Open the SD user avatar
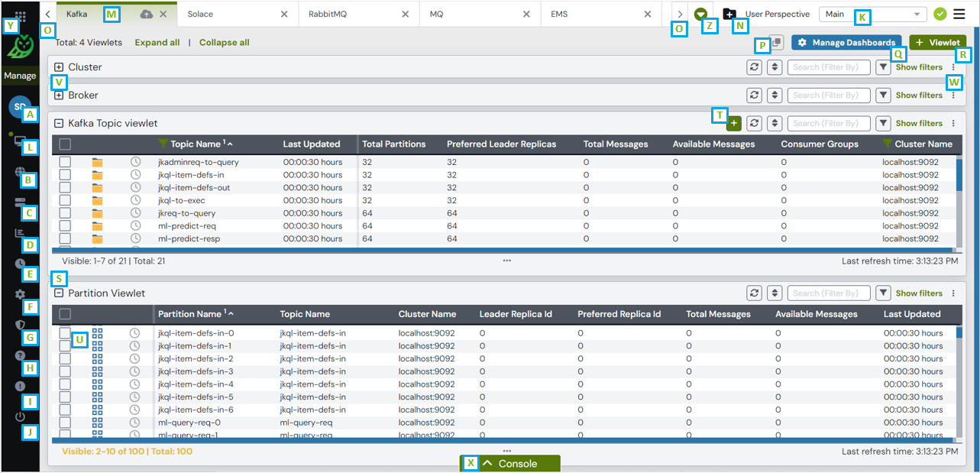 pos(19,107)
